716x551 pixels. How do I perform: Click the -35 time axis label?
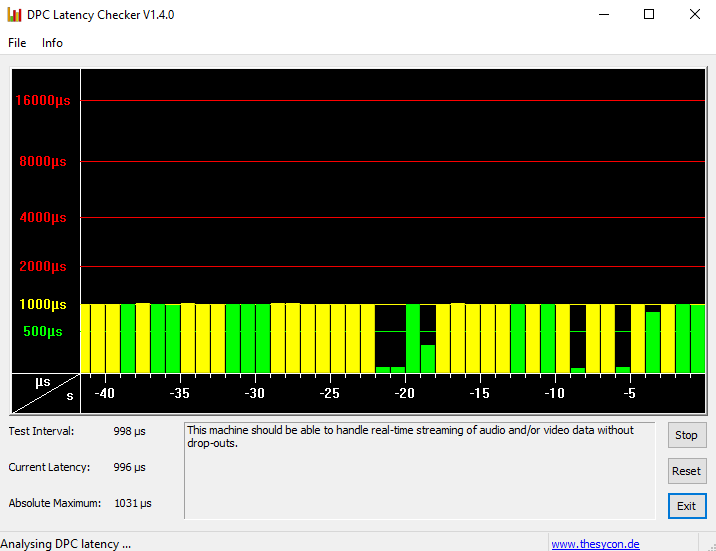179,393
